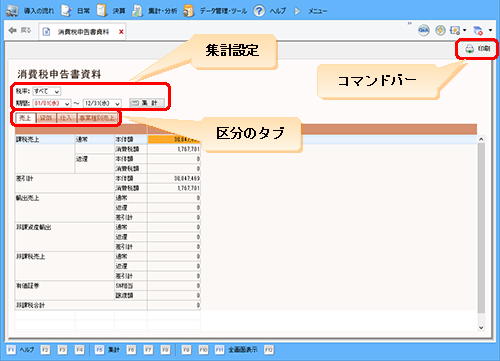The width and height of the screenshot is (500, 361).
Task: Open the メニュー item with play arrow
Action: (311, 11)
